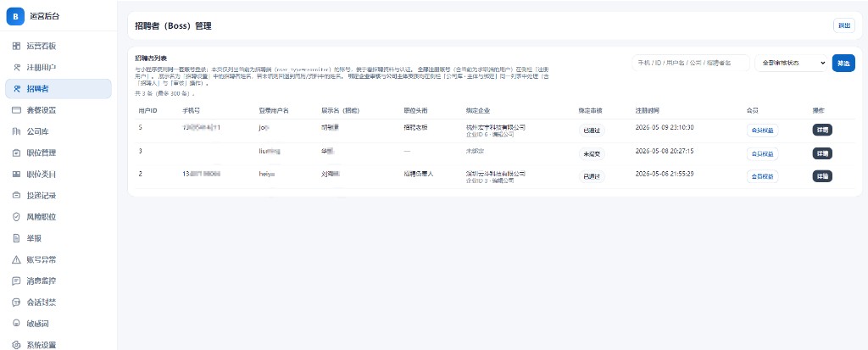Open 会员权益 for user ID 5
Image resolution: width=868 pixels, height=350 pixels.
[762, 131]
